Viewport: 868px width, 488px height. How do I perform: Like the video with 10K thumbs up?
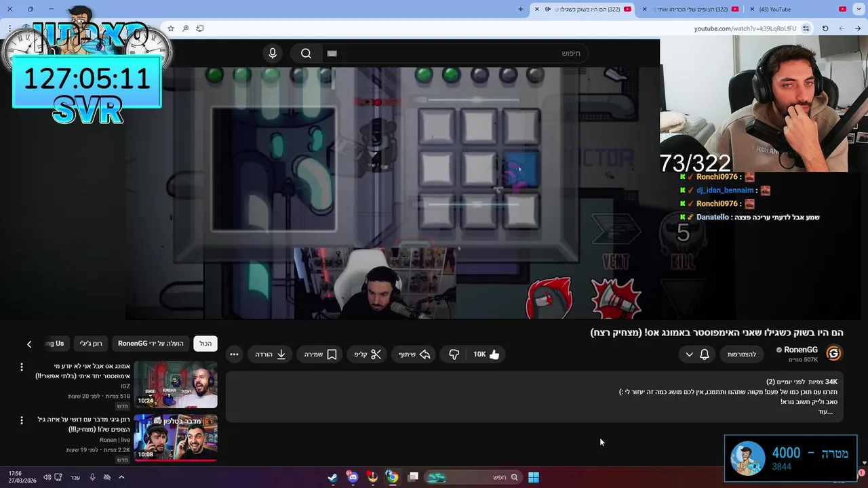[486, 354]
